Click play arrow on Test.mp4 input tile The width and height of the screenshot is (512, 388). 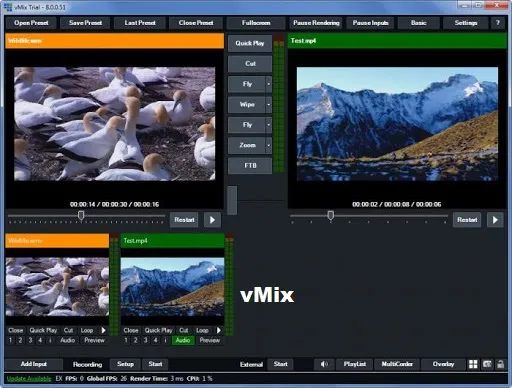219,330
